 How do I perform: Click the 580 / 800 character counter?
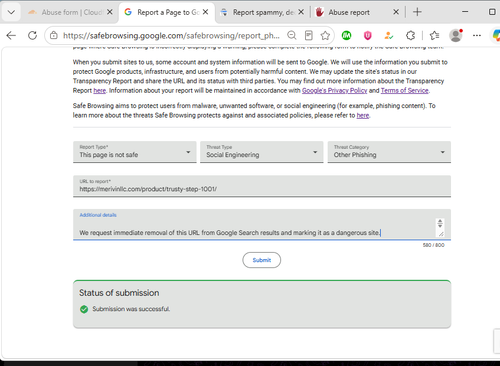[433, 245]
